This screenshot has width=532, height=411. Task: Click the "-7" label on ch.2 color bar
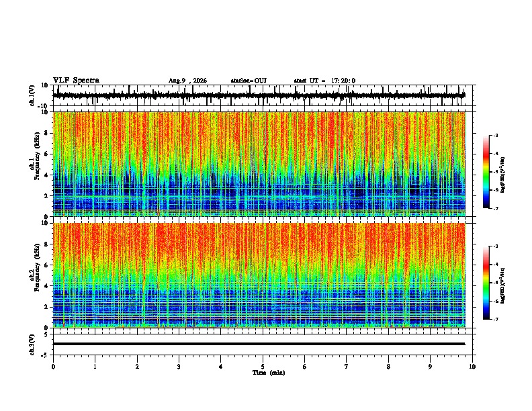pos(495,319)
